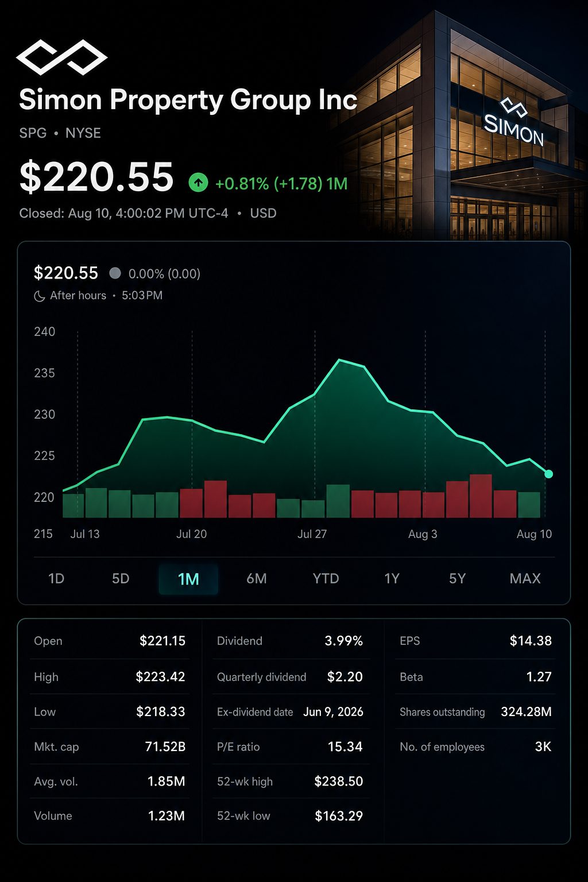Select the 1D time range tab
This screenshot has height=882, width=588.
pyautogui.click(x=56, y=578)
